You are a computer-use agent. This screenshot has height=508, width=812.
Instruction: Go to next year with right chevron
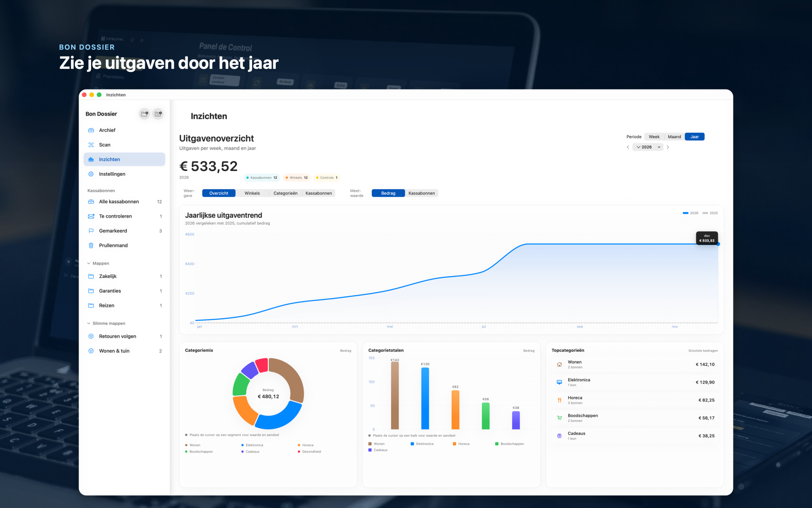[668, 147]
